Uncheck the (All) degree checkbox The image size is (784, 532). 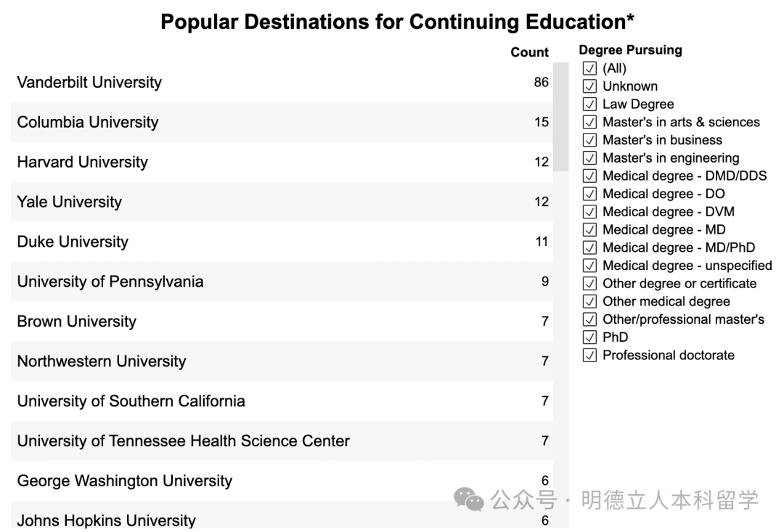point(589,69)
